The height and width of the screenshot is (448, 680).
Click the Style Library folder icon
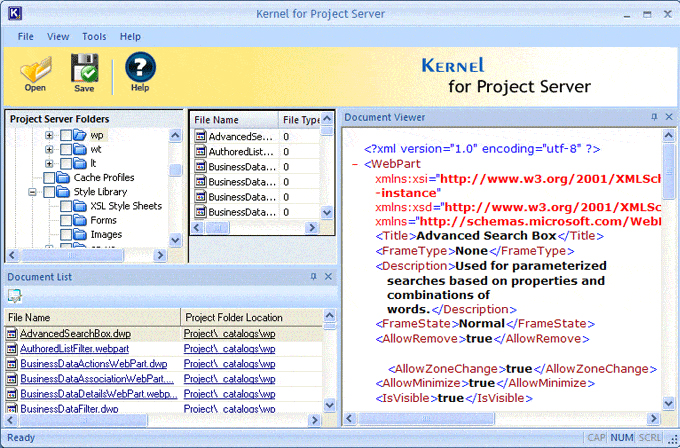coord(63,192)
